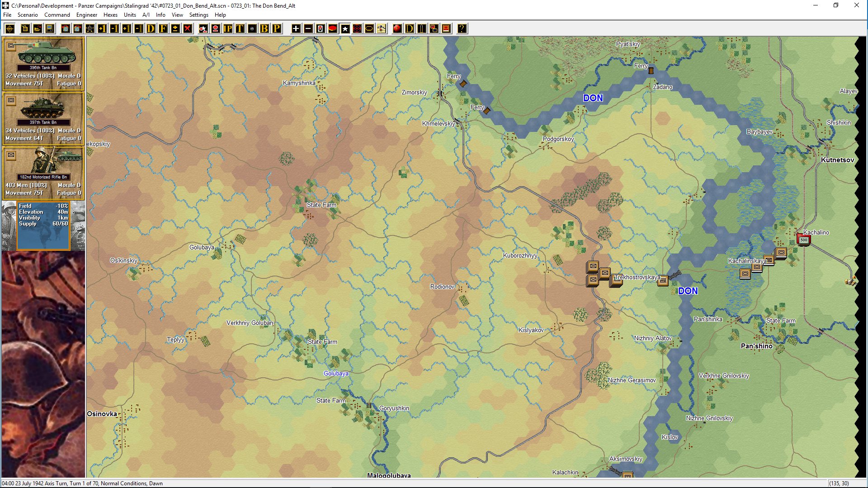
Task: Toggle the white star highlight button
Action: [x=345, y=29]
